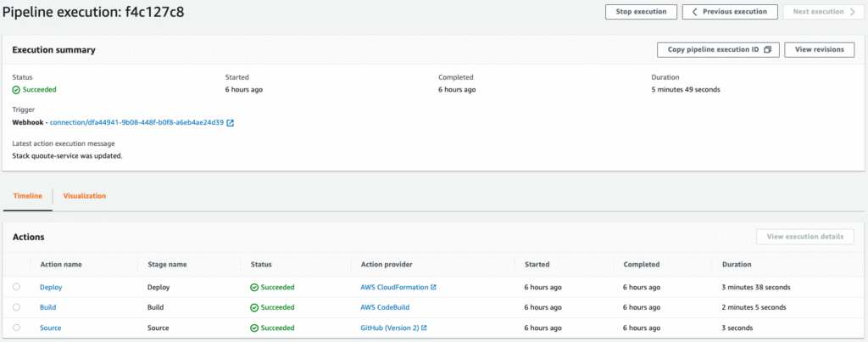Select the Build action radio button
The image size is (868, 342).
16,307
